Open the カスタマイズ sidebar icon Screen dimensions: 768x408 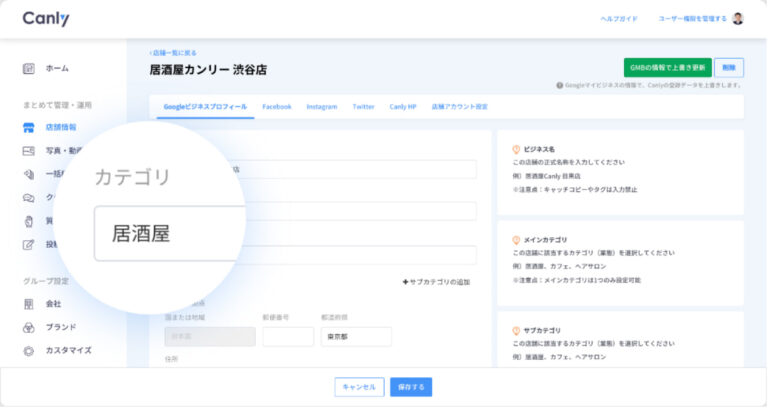pyautogui.click(x=29, y=351)
